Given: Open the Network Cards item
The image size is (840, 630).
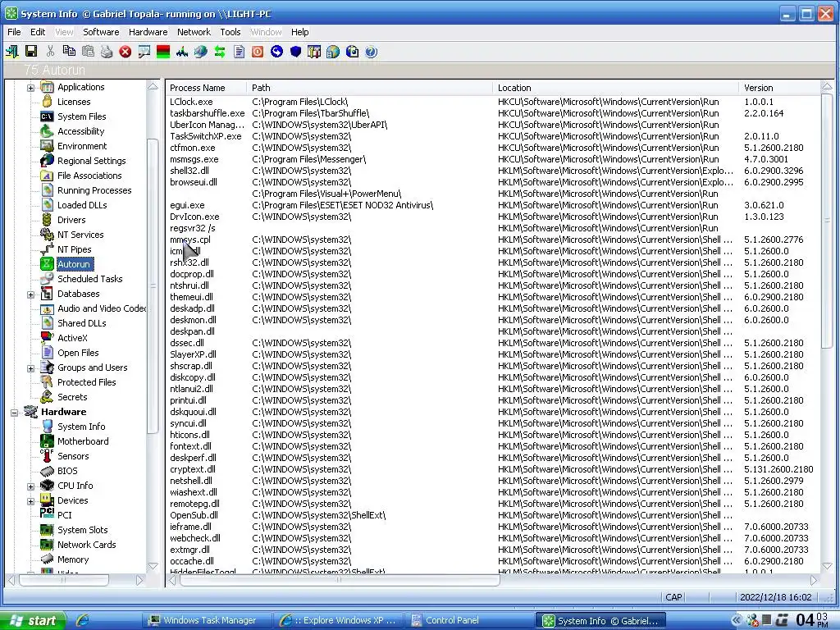Looking at the screenshot, I should (87, 545).
